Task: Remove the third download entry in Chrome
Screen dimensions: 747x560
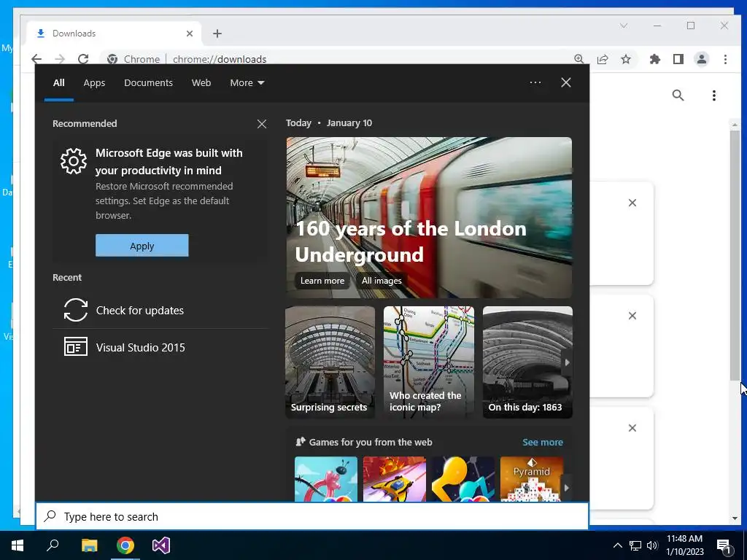Action: (x=632, y=428)
